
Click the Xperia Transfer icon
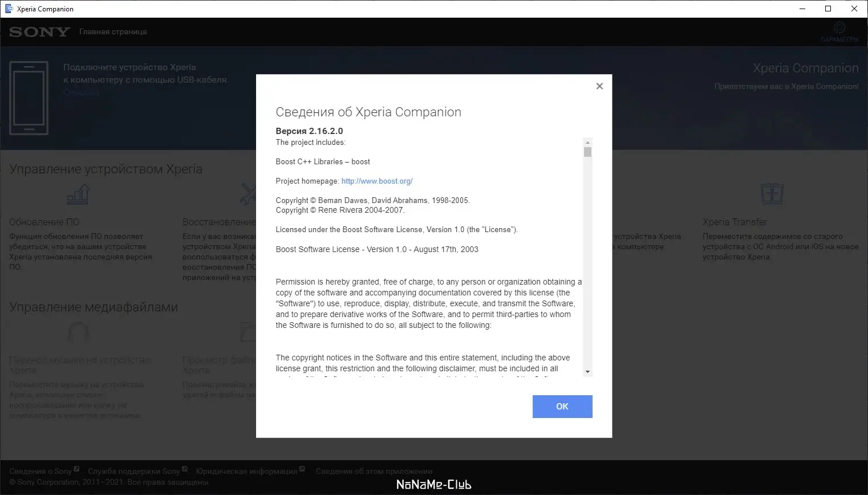coord(772,194)
